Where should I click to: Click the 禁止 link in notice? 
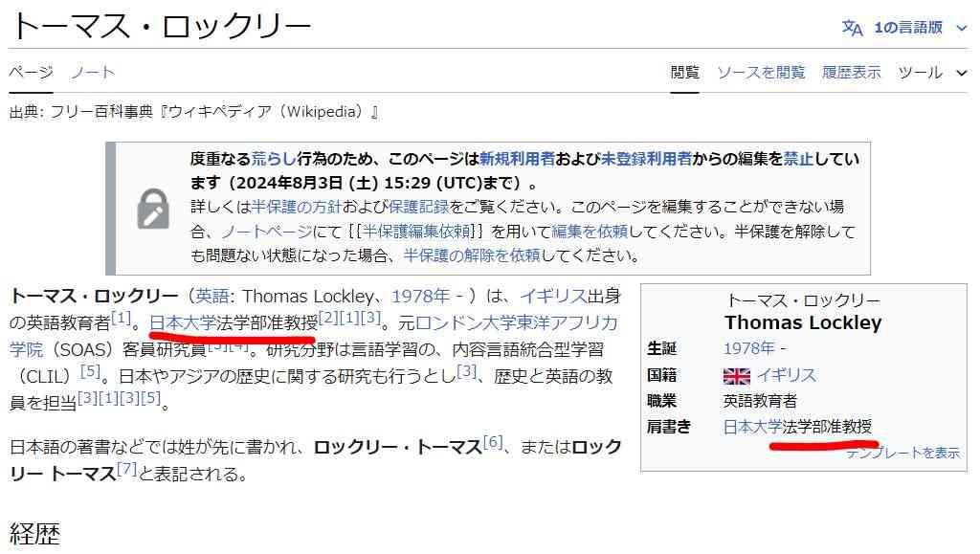[798, 159]
